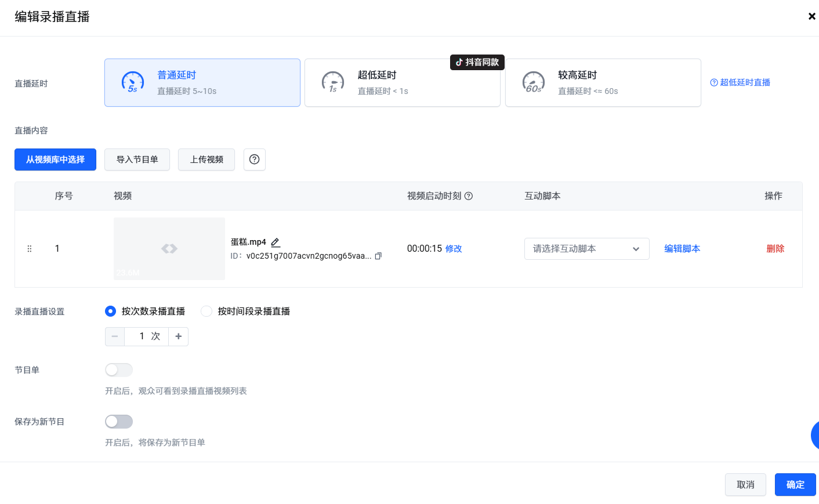819x504 pixels.
Task: Select 按时间段录播直播 radio option
Action: (206, 311)
